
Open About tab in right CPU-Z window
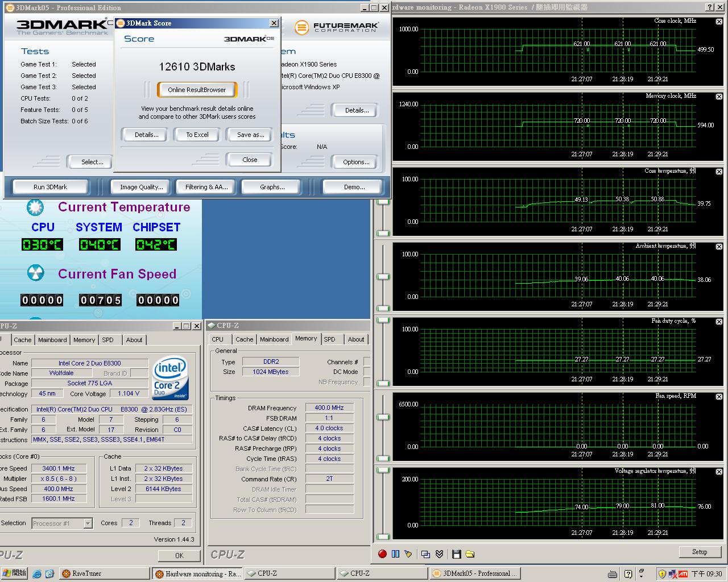click(x=356, y=339)
